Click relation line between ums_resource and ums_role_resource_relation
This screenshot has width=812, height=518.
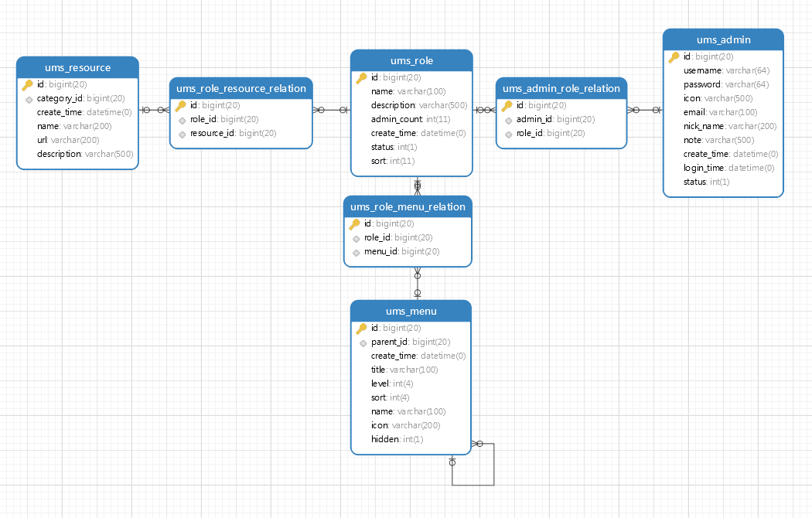click(155, 110)
